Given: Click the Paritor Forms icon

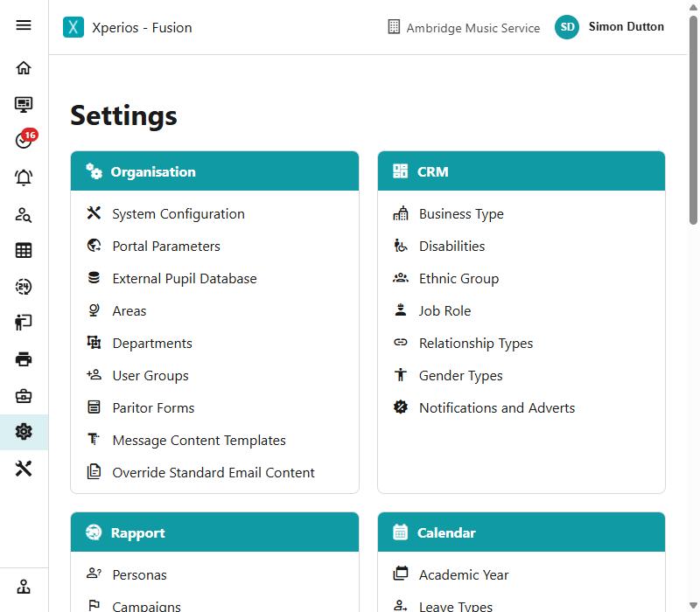Looking at the screenshot, I should (x=94, y=407).
